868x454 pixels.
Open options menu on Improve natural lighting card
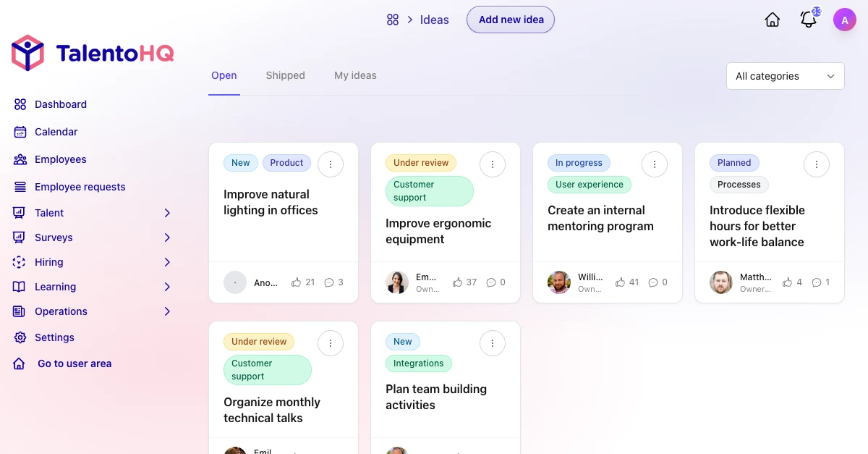(331, 164)
